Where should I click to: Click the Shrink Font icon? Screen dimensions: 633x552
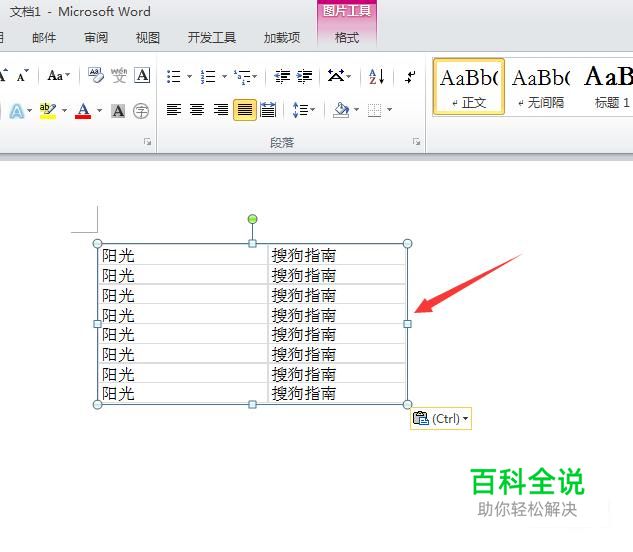(x=23, y=76)
